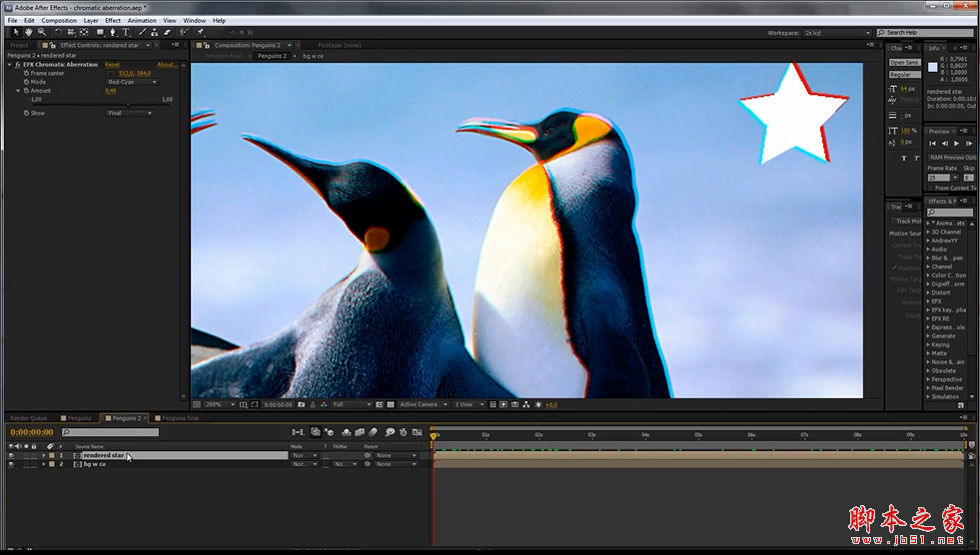Image resolution: width=980 pixels, height=555 pixels.
Task: Take a snapshot with the camera icon
Action: 302,404
